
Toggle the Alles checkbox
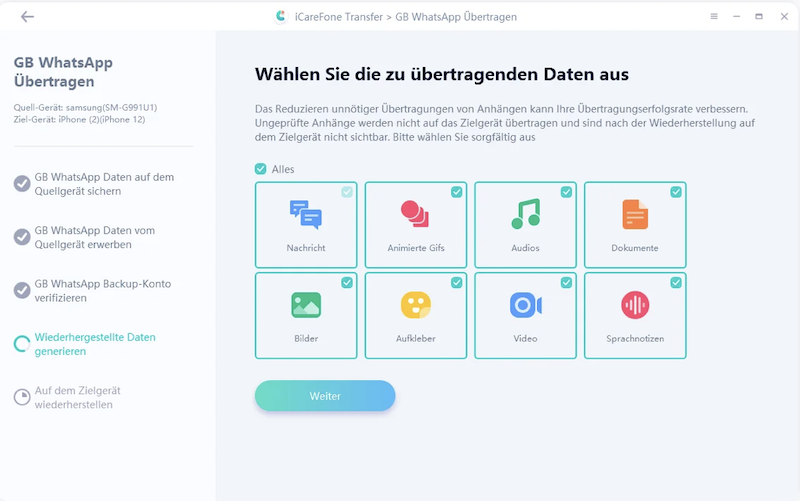261,169
